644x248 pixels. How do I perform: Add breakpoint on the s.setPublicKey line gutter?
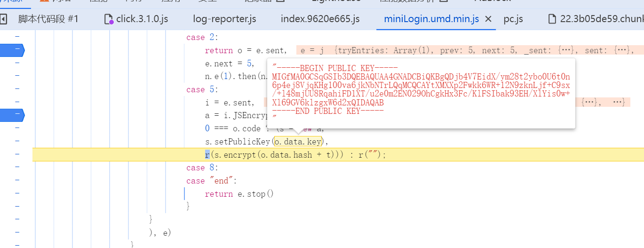point(17,141)
